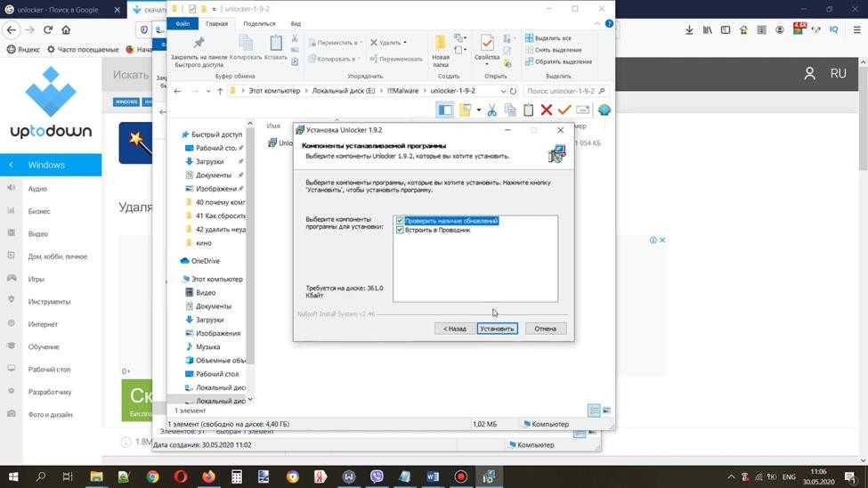Open the Properties icon in ribbon

coord(487,48)
